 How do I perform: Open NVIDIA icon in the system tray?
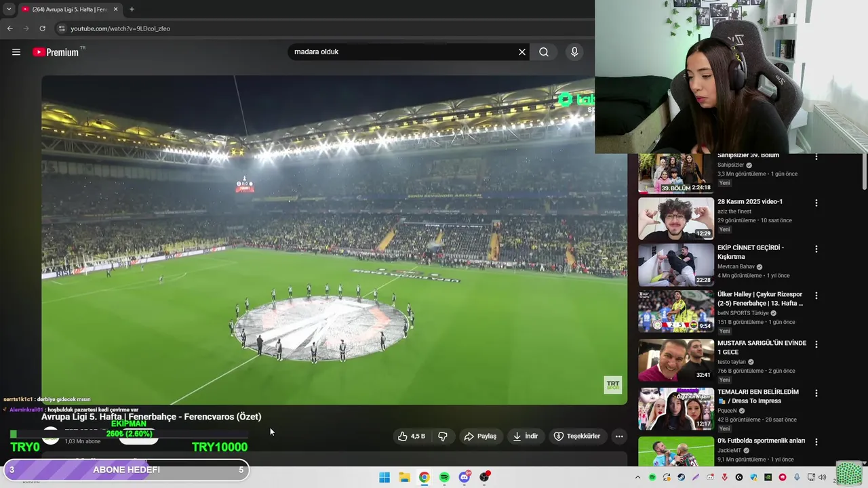click(x=768, y=477)
